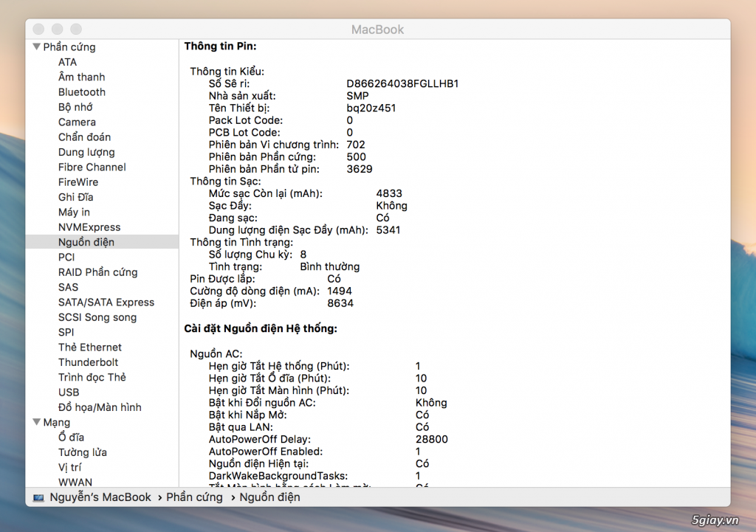Click the MacBook computer icon in path bar
The height and width of the screenshot is (532, 756).
tap(38, 497)
